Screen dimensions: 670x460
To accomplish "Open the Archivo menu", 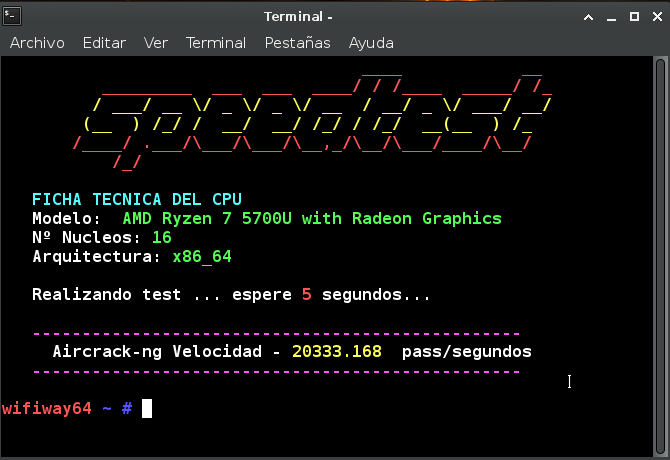I will (37, 43).
